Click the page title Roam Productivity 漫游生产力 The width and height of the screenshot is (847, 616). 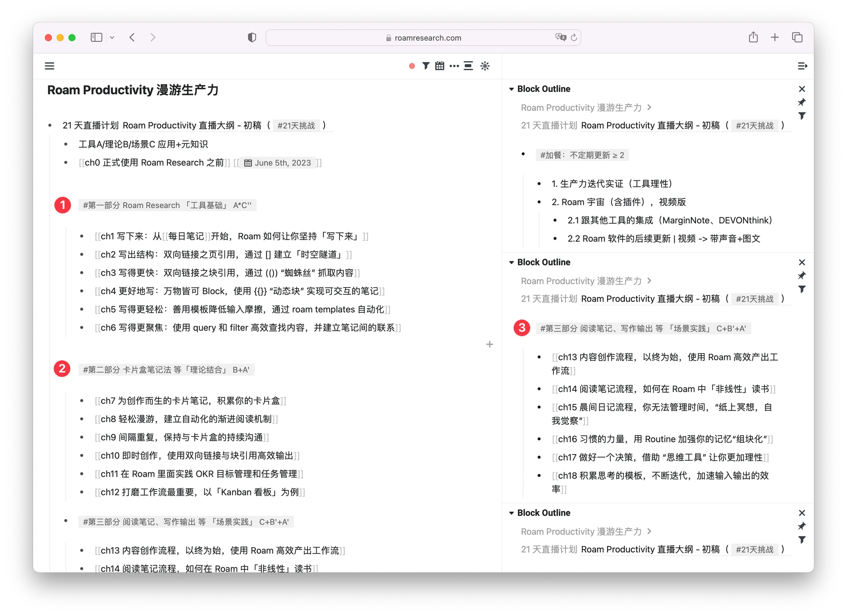click(133, 90)
